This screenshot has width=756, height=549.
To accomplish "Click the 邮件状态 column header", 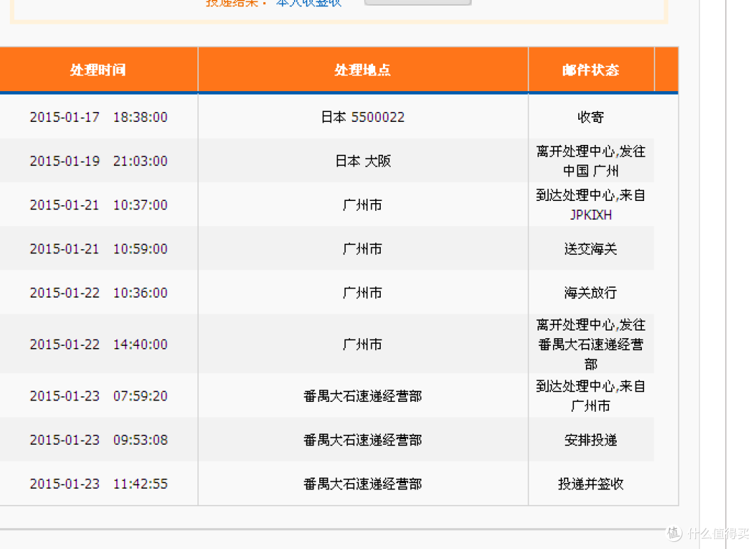I will click(591, 70).
